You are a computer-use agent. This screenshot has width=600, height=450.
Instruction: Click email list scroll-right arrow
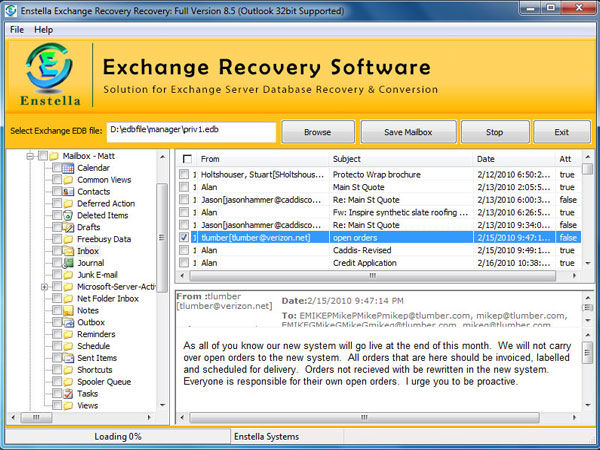[574, 276]
